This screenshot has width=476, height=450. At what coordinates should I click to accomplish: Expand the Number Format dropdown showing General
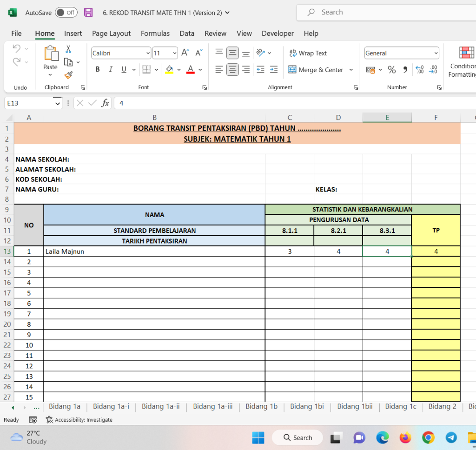(436, 53)
